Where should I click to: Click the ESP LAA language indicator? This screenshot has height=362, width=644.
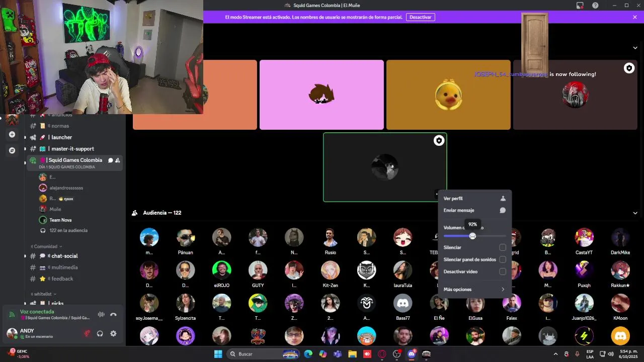click(590, 354)
